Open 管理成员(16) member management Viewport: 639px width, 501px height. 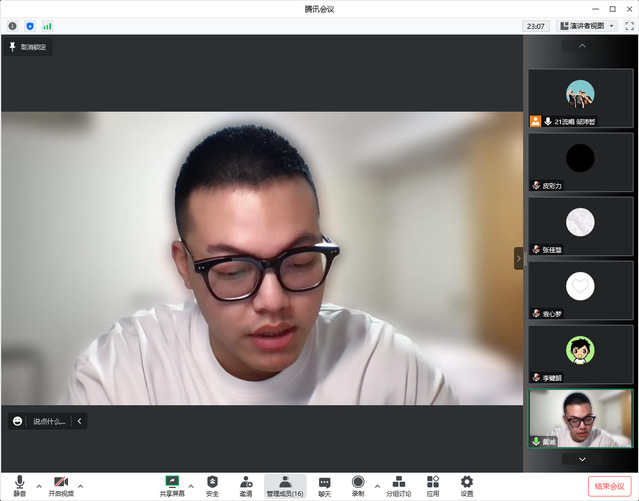[285, 485]
